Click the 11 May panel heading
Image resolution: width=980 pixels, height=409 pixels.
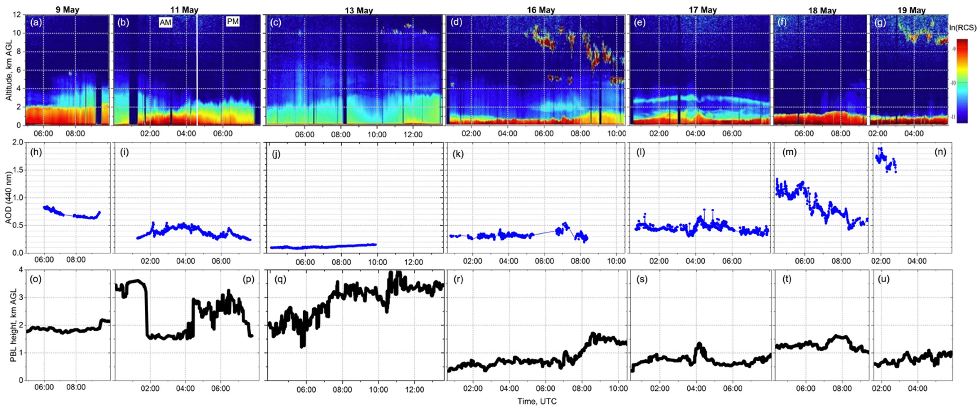(x=184, y=10)
